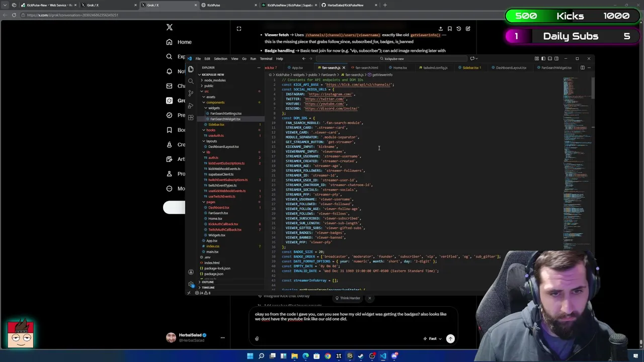This screenshot has width=644, height=362.
Task: Click the errors and warnings status bar indicator
Action: [x=202, y=293]
